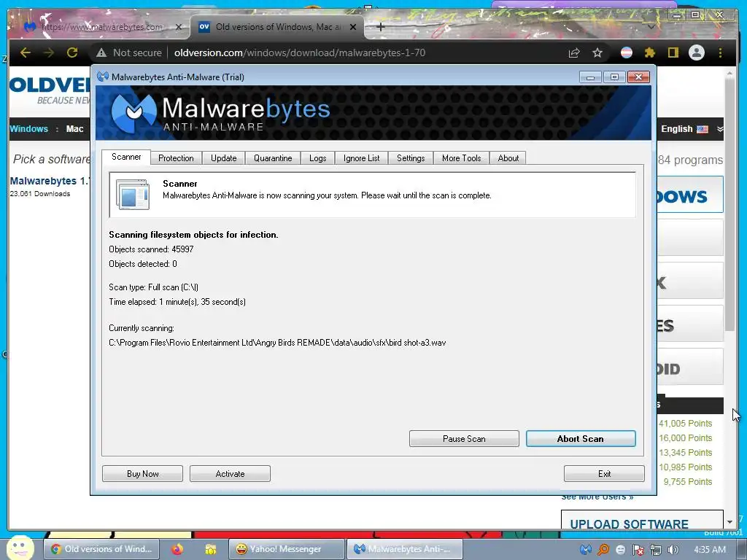Click the striped flag extension icon
Image resolution: width=747 pixels, height=560 pixels.
coord(627,52)
